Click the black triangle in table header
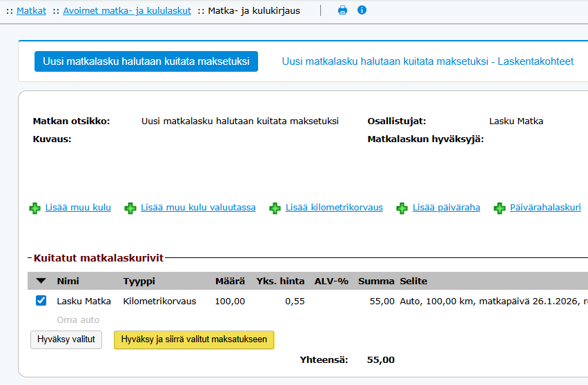 pos(41,281)
